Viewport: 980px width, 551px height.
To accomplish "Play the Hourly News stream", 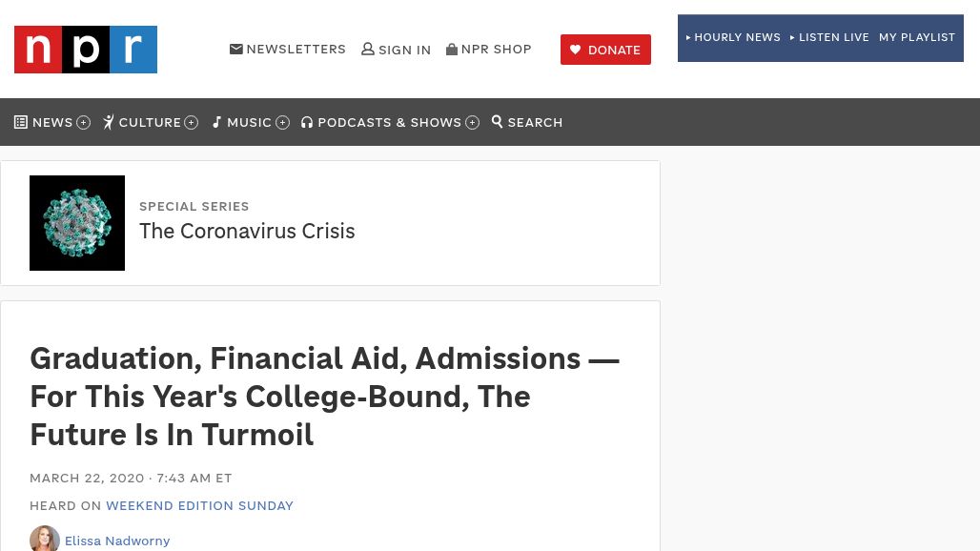I will [733, 38].
